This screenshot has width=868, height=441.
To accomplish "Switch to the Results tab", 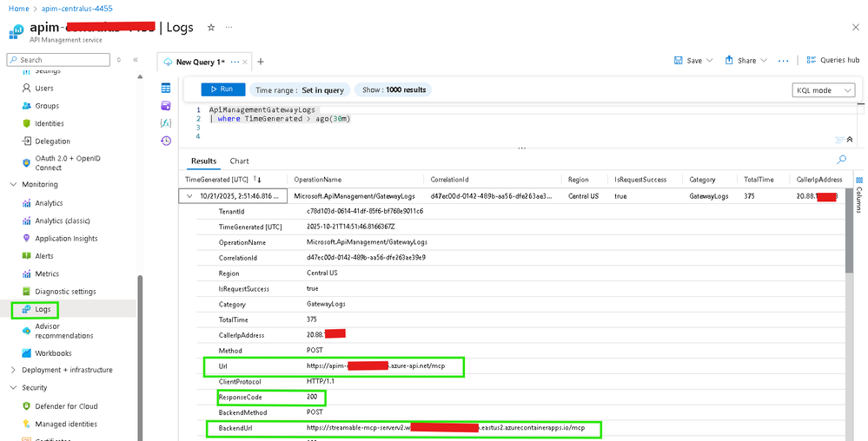I will click(203, 161).
